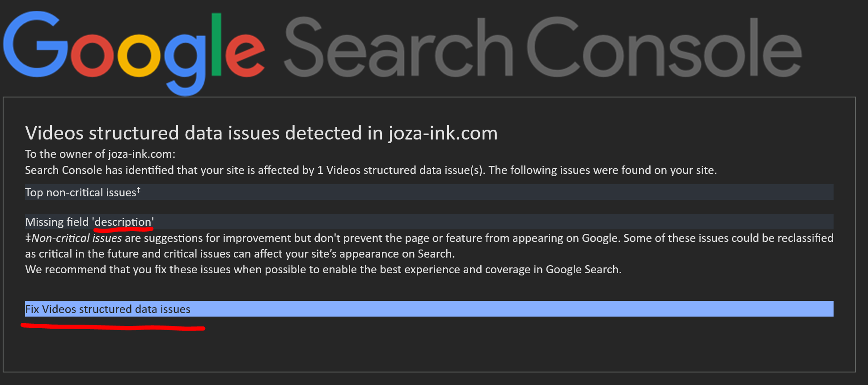Viewport: 868px width, 385px height.
Task: Click the words 'Missing field' in the issue row
Action: pyautogui.click(x=57, y=222)
